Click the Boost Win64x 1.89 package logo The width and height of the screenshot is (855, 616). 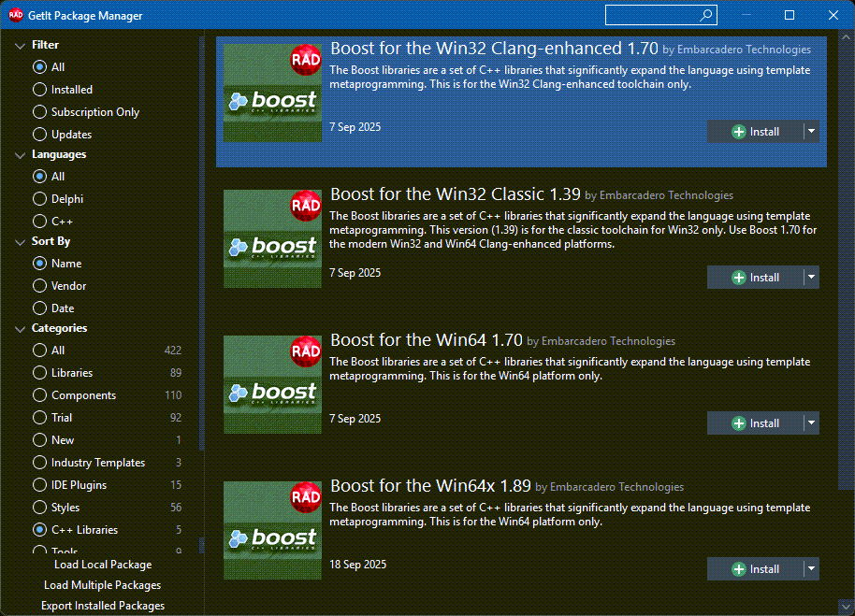pos(273,530)
